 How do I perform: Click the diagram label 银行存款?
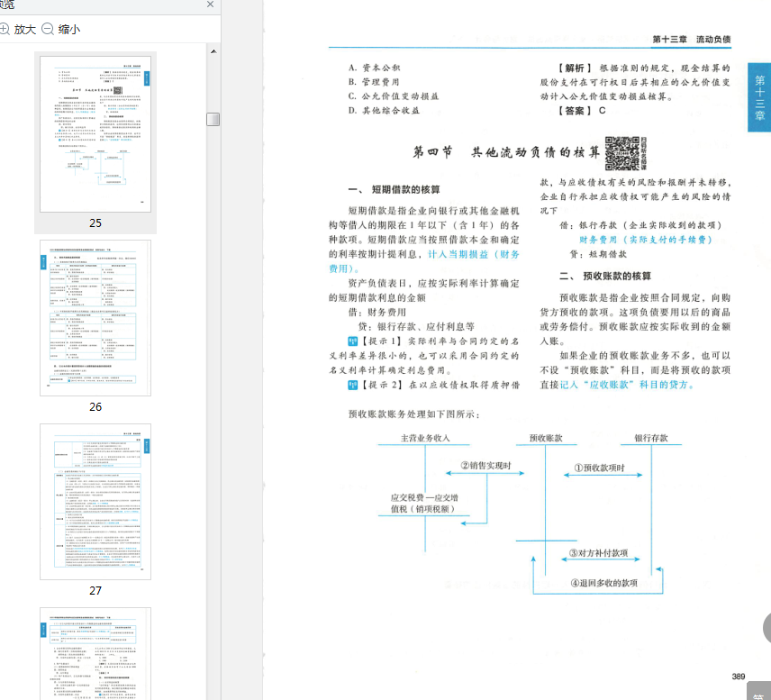[x=651, y=438]
